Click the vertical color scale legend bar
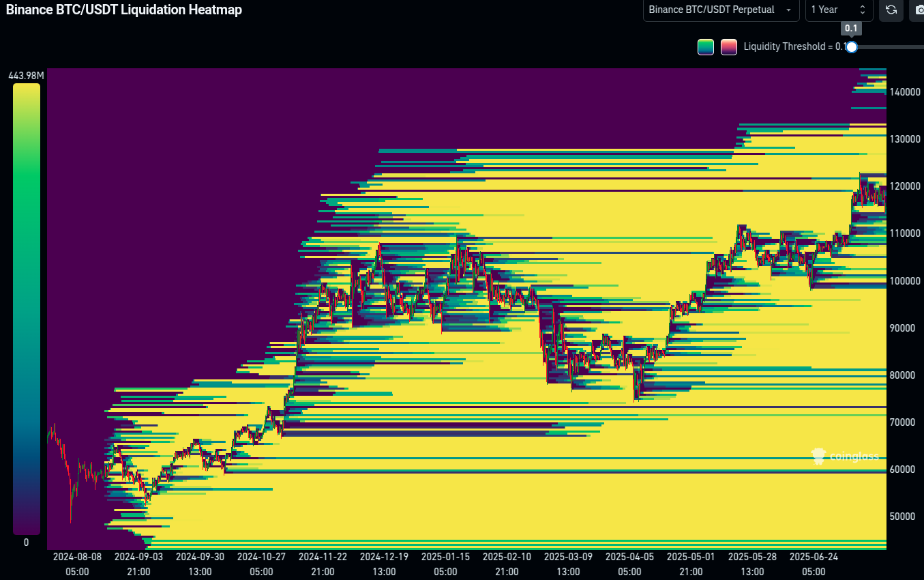 (x=26, y=309)
